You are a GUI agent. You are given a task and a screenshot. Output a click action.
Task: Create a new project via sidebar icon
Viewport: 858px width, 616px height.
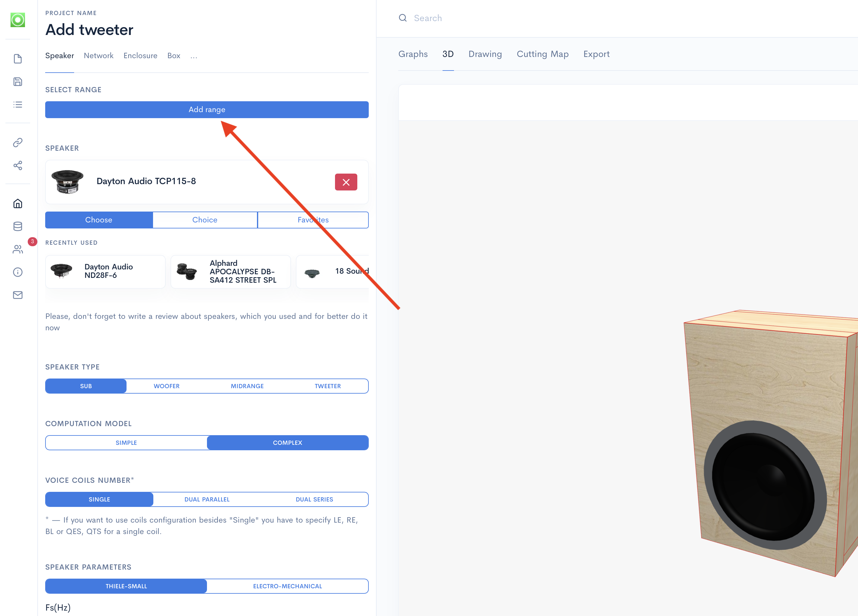[17, 59]
